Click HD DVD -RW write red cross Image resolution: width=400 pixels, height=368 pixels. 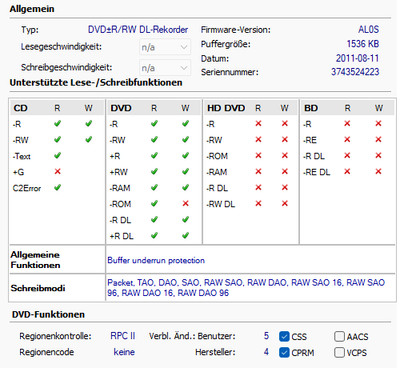[284, 139]
